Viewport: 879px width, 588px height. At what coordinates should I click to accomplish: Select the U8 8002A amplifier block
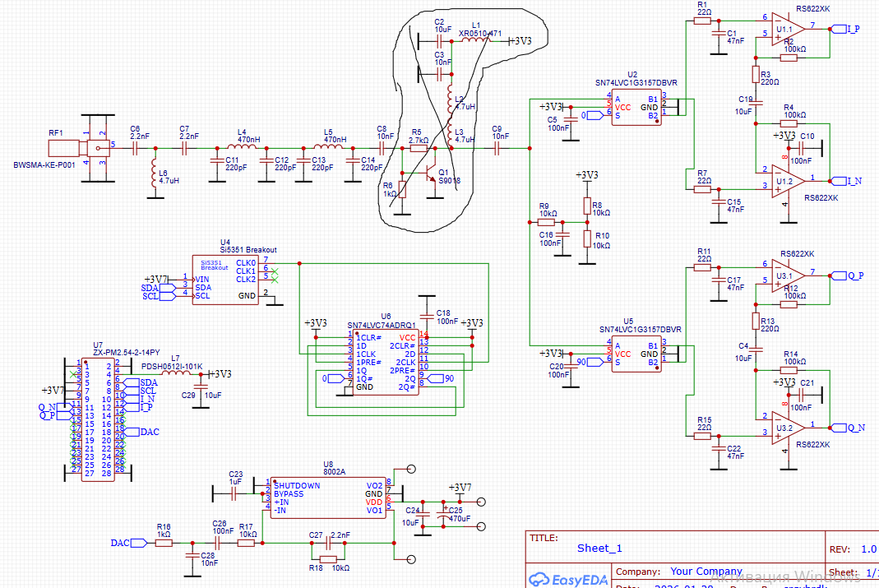(x=329, y=498)
